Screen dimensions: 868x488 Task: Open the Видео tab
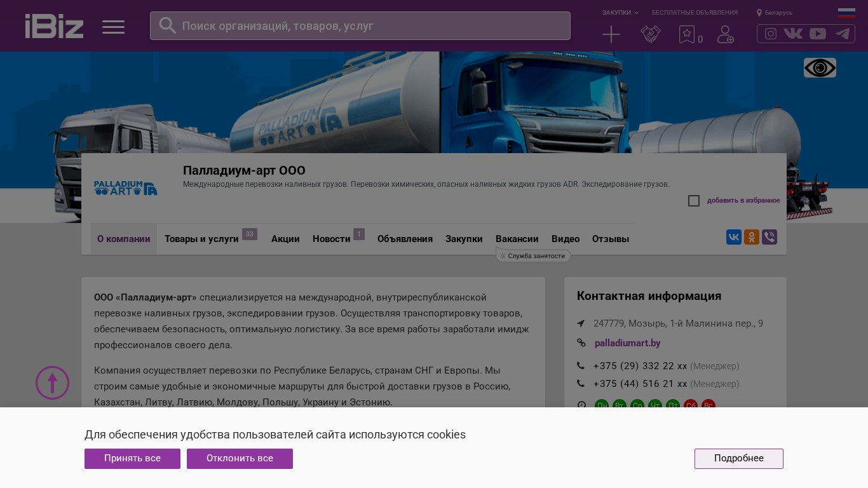[x=566, y=239]
